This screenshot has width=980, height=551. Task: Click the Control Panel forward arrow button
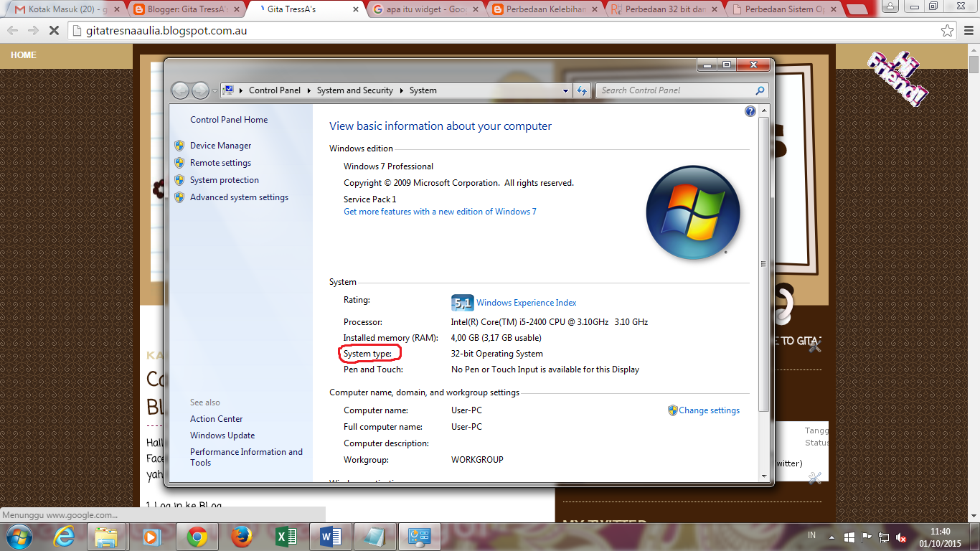coord(200,90)
